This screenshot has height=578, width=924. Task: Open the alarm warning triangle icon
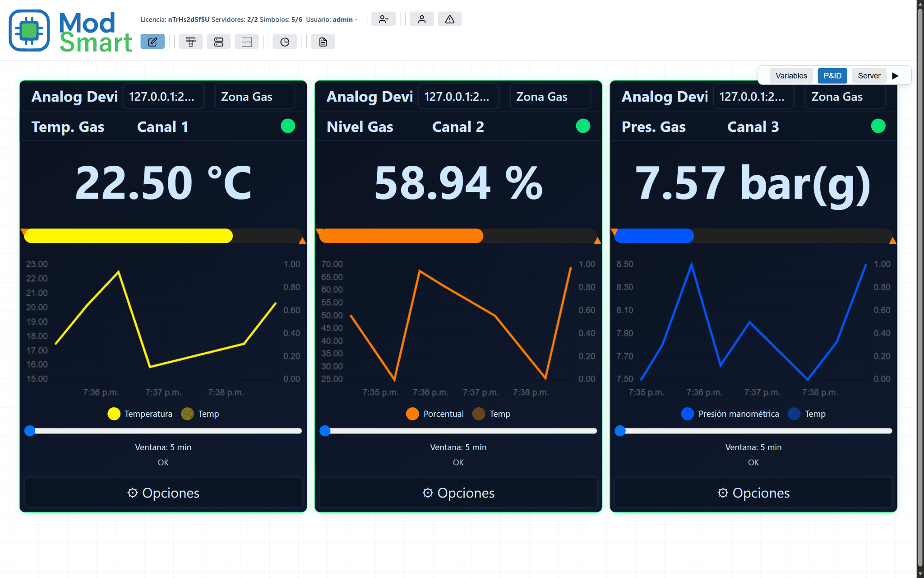coord(450,19)
